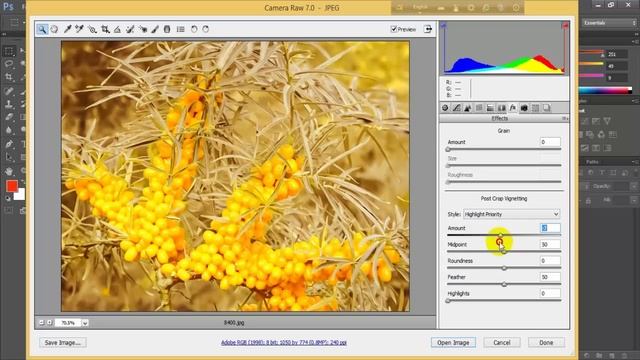Select the Zoom tool in Camera Raw toolbar

[42, 29]
